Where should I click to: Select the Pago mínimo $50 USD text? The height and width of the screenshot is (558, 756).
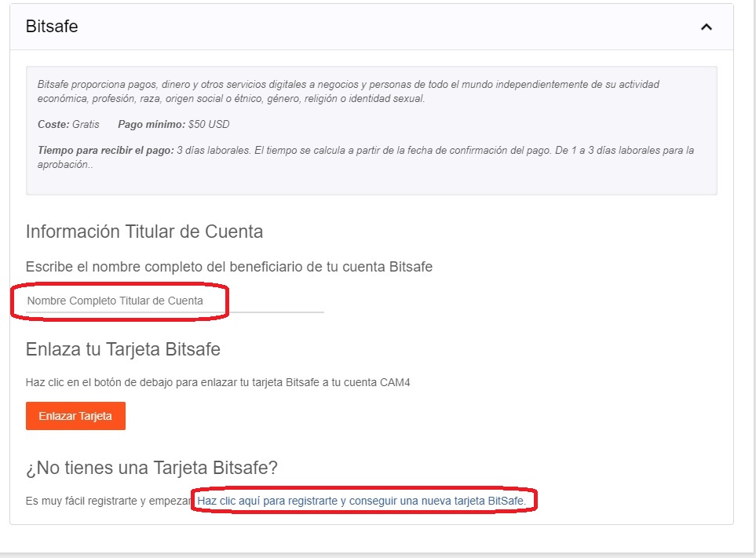173,125
